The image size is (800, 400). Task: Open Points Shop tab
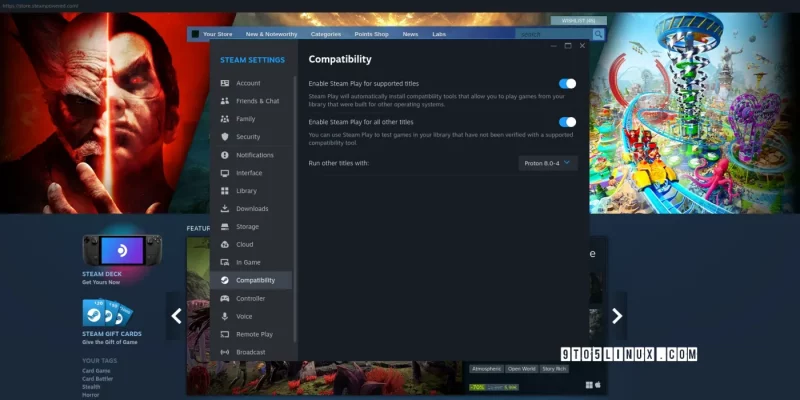point(371,34)
